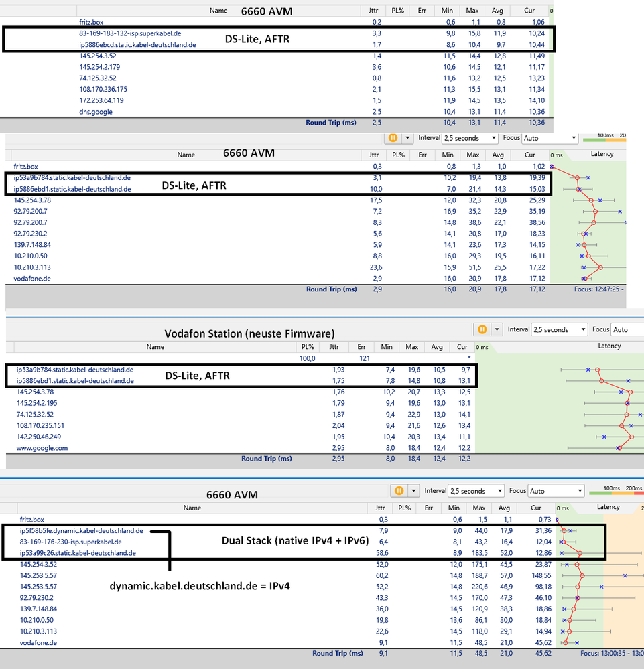Select hop 172.253.64.119
The width and height of the screenshot is (644, 669).
point(101,100)
